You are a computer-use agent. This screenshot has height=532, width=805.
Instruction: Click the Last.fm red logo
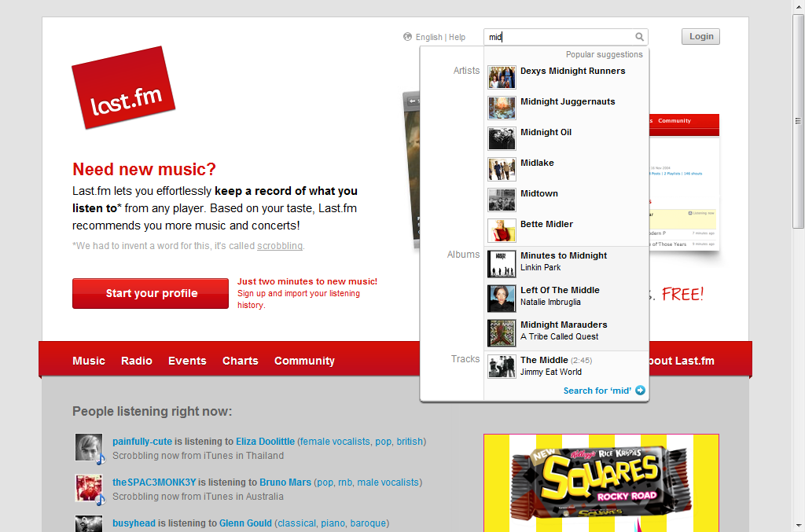[x=123, y=88]
